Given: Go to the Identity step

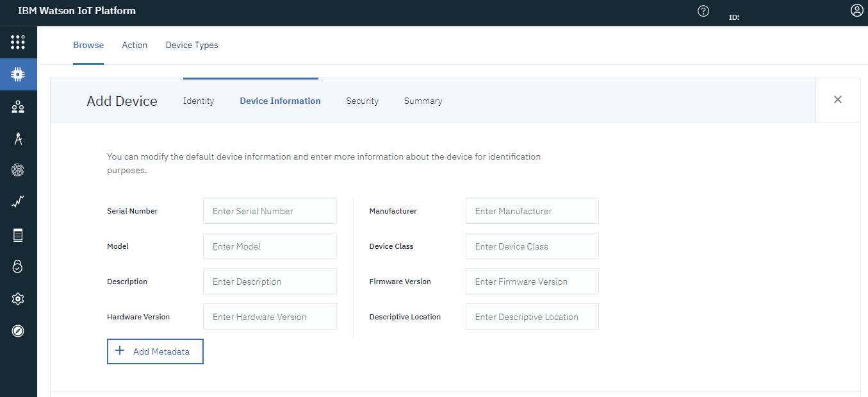Looking at the screenshot, I should tap(198, 101).
